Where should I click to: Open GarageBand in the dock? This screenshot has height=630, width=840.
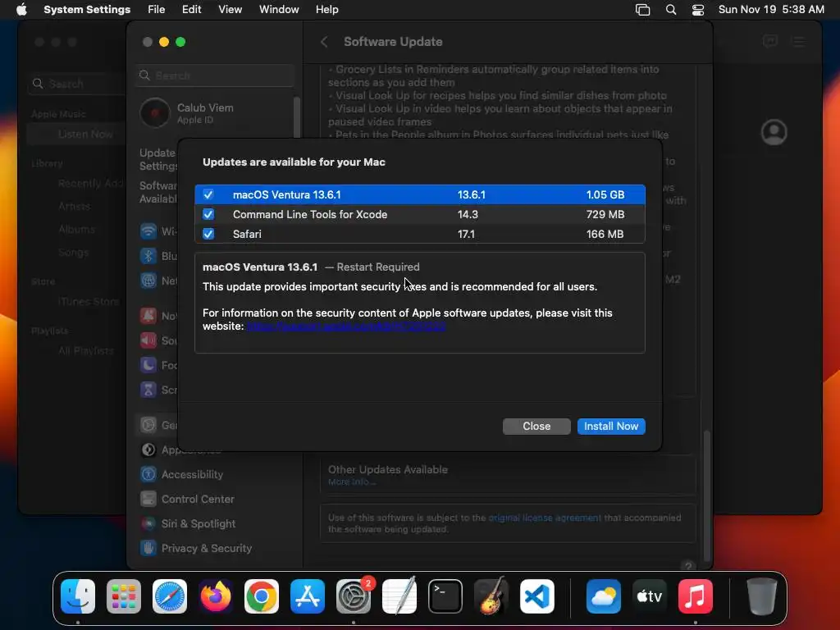click(491, 596)
